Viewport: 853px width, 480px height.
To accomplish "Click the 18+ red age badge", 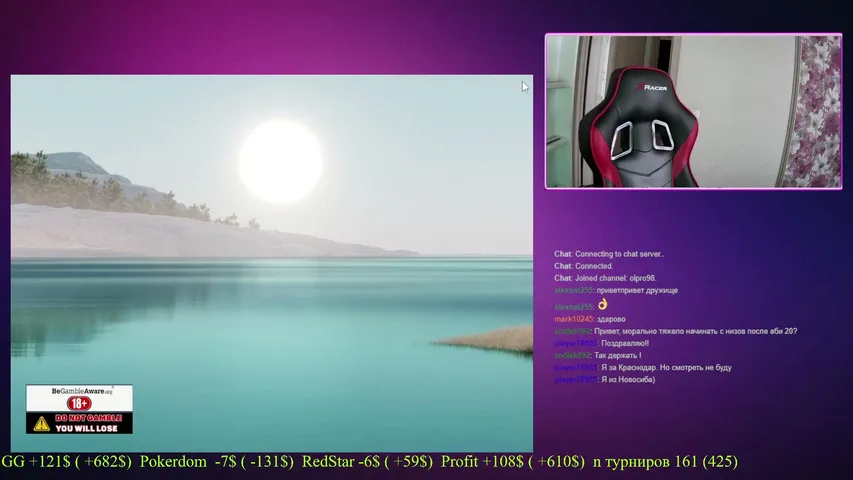I will click(79, 403).
